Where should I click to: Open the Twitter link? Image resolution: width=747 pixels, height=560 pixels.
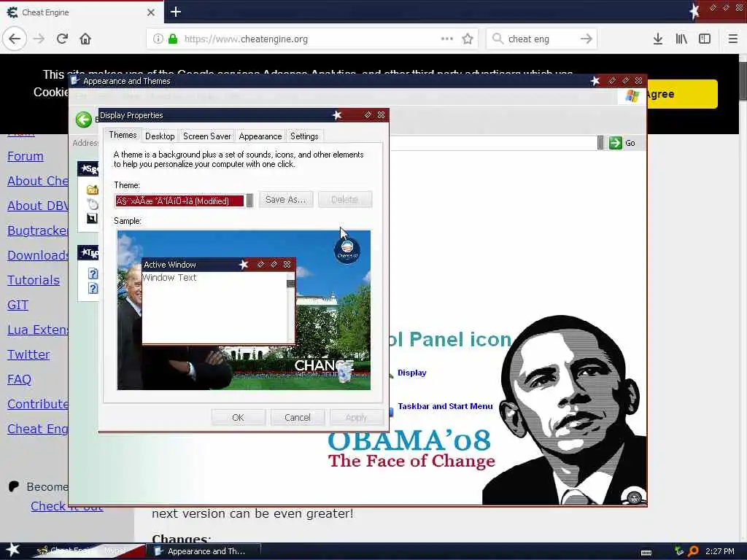click(x=28, y=354)
